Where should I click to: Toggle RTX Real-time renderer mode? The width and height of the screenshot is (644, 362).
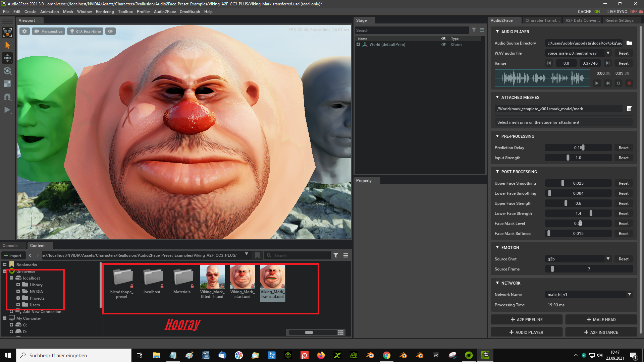pos(85,31)
